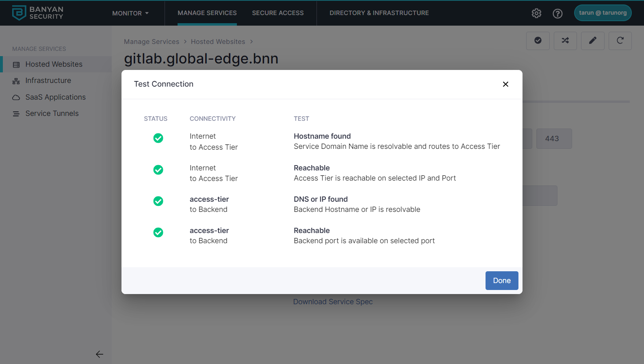Click the refresh icon button
Screen dimensions: 644x364
pos(620,41)
